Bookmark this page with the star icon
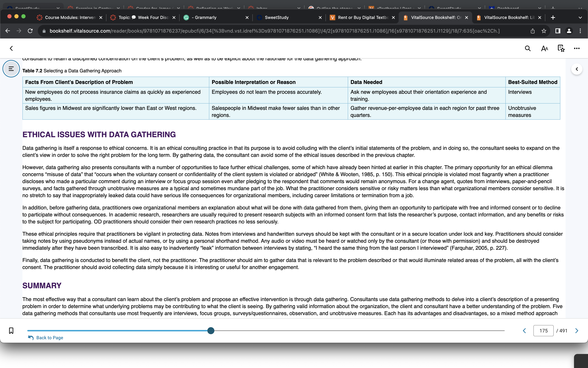Viewport: 588px width, 368px height. [x=544, y=31]
